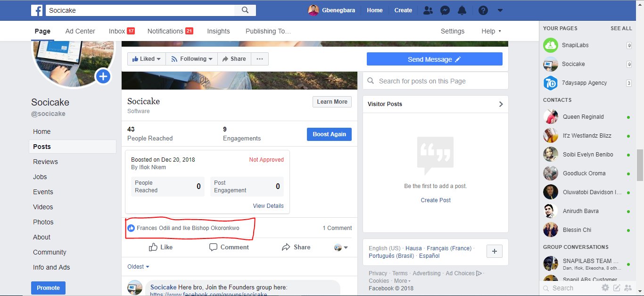Open the Socicake page icon in Your Pages
The width and height of the screenshot is (644, 296).
(x=551, y=64)
